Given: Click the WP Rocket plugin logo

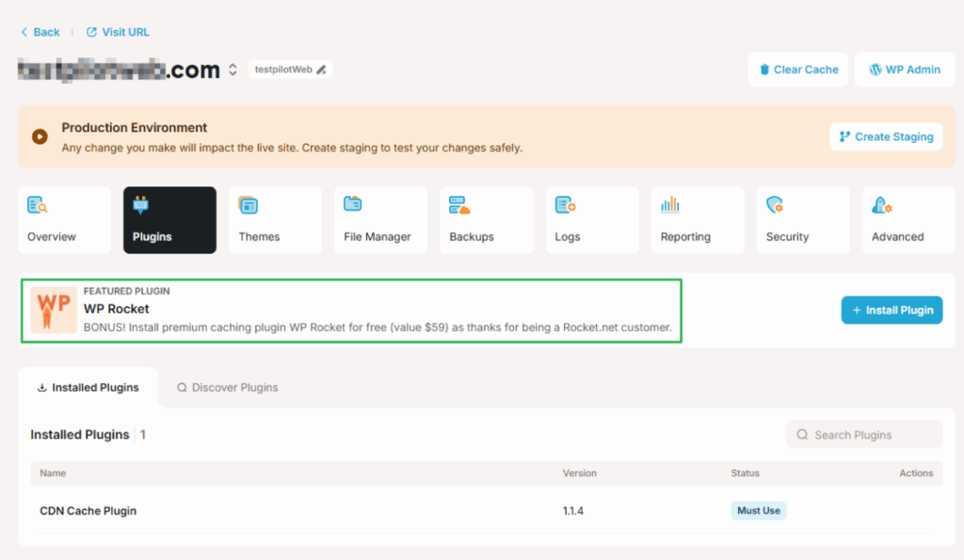Looking at the screenshot, I should click(54, 310).
